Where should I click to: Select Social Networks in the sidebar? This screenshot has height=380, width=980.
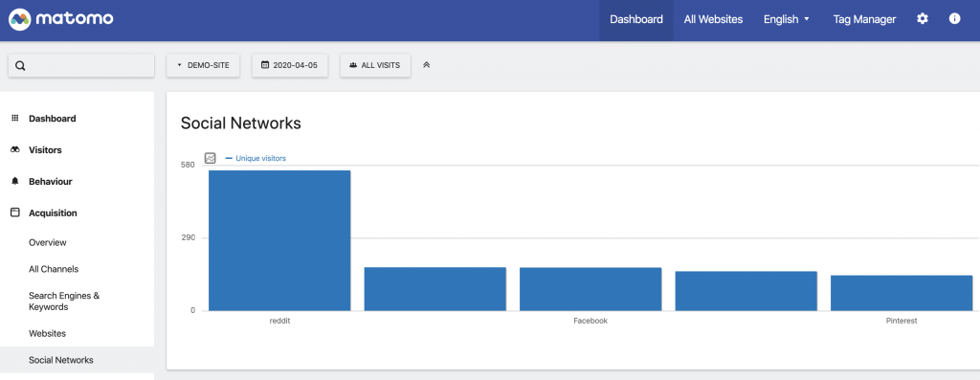click(x=77, y=360)
